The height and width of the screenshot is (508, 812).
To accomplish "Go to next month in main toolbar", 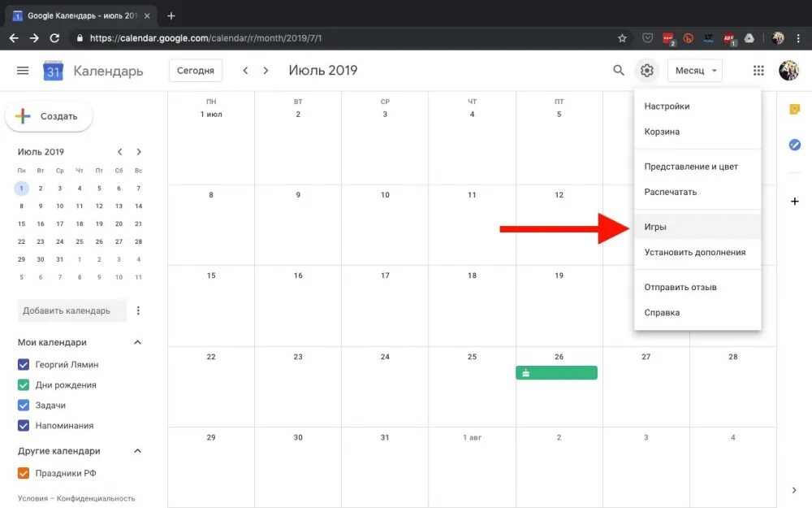I will point(266,71).
